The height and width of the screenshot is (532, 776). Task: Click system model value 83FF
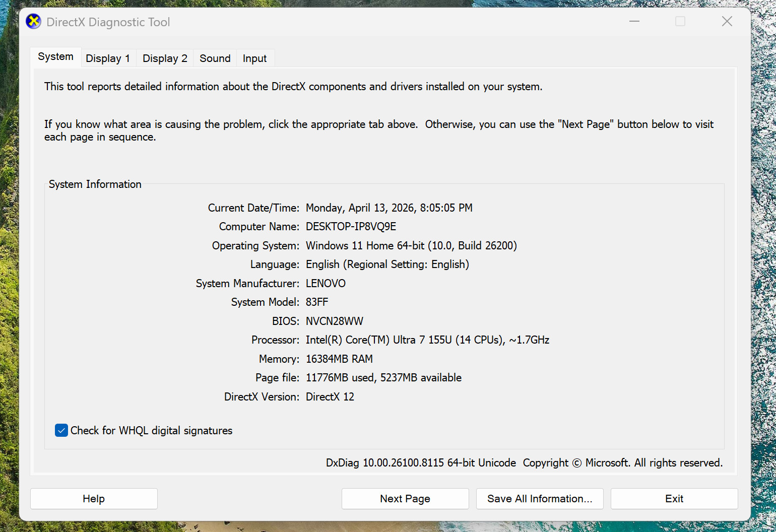coord(317,302)
